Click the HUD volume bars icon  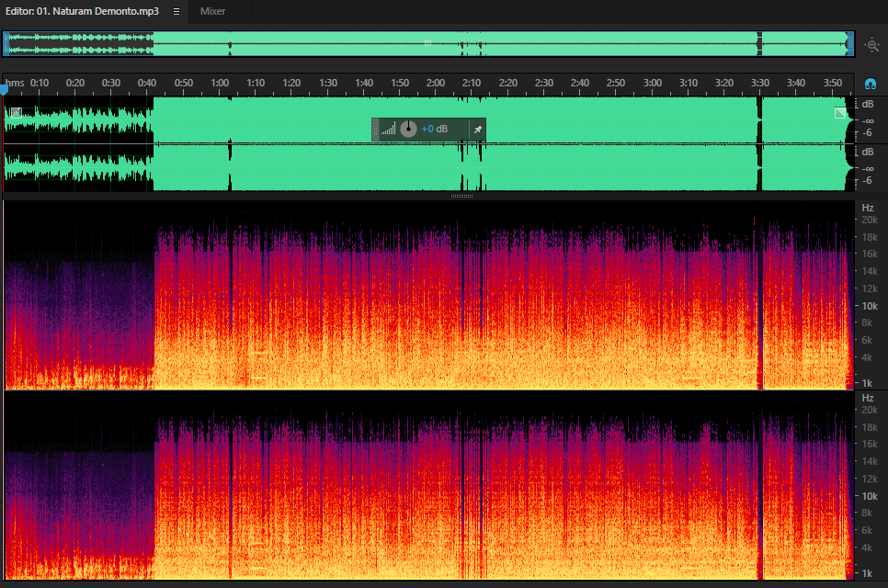389,129
